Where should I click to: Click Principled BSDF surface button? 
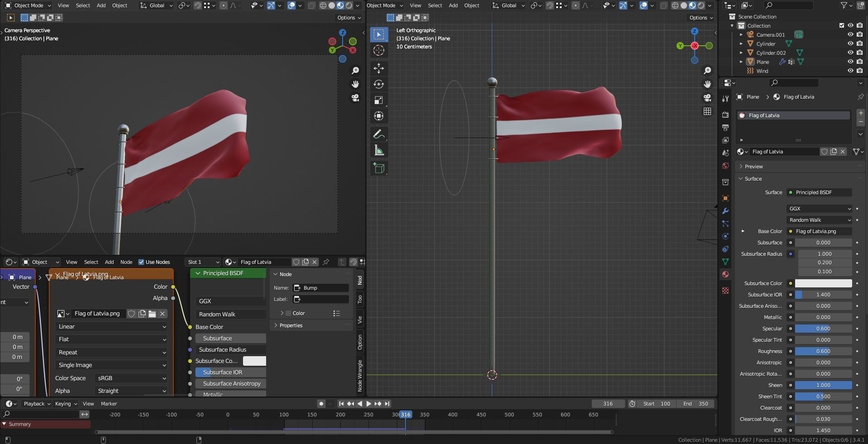pyautogui.click(x=820, y=192)
